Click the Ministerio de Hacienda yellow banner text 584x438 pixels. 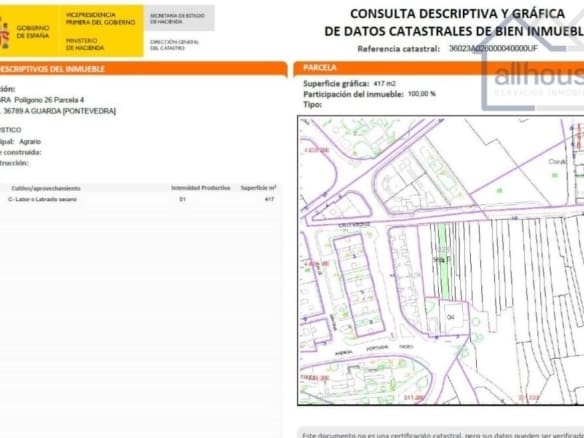[x=85, y=44]
